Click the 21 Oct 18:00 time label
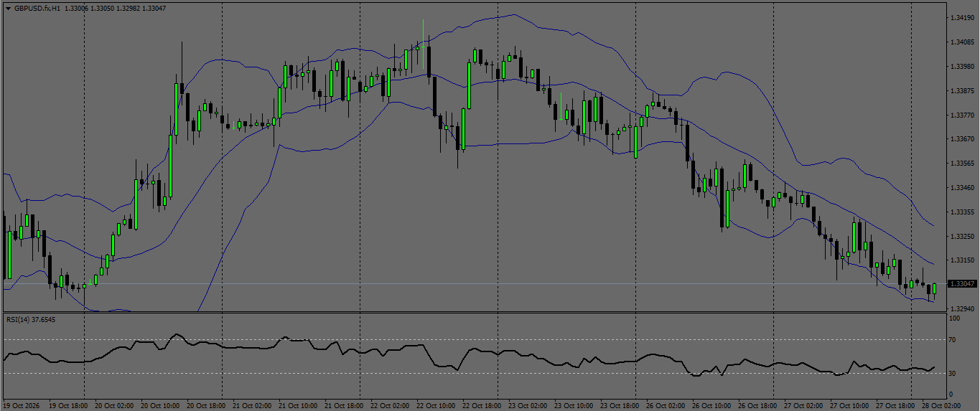 [x=344, y=405]
